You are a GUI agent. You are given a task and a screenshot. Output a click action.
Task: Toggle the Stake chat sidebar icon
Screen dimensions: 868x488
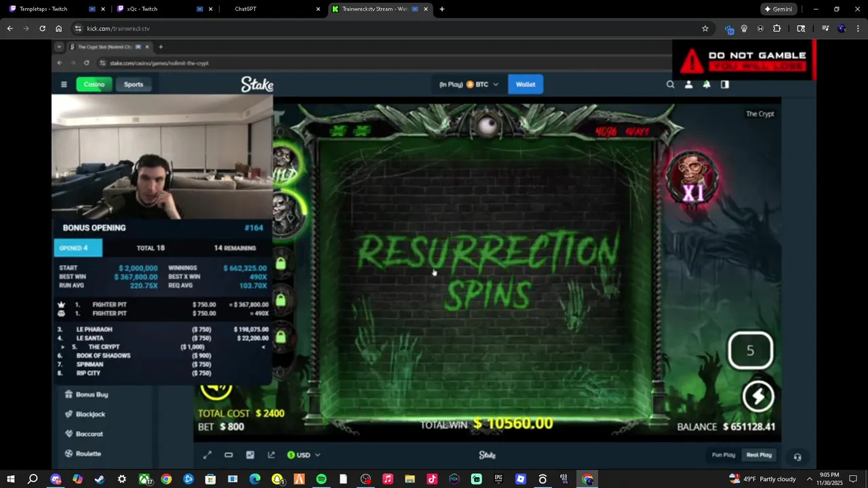tap(725, 85)
